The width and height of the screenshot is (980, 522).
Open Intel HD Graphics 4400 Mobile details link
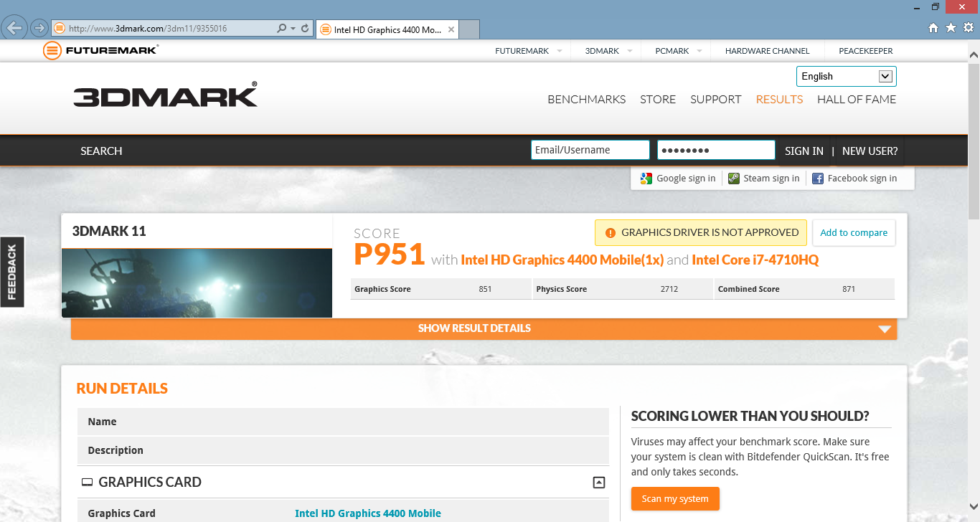click(x=368, y=513)
